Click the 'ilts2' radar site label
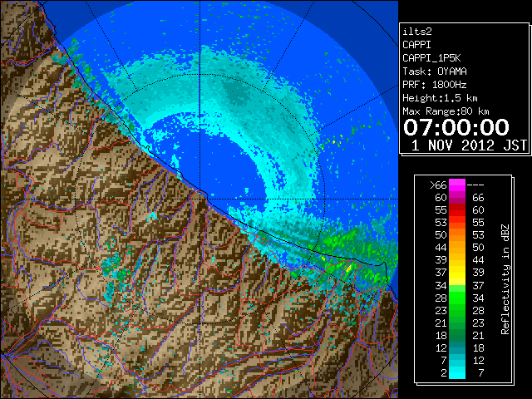Viewport: 532px width, 399px height. pos(417,32)
